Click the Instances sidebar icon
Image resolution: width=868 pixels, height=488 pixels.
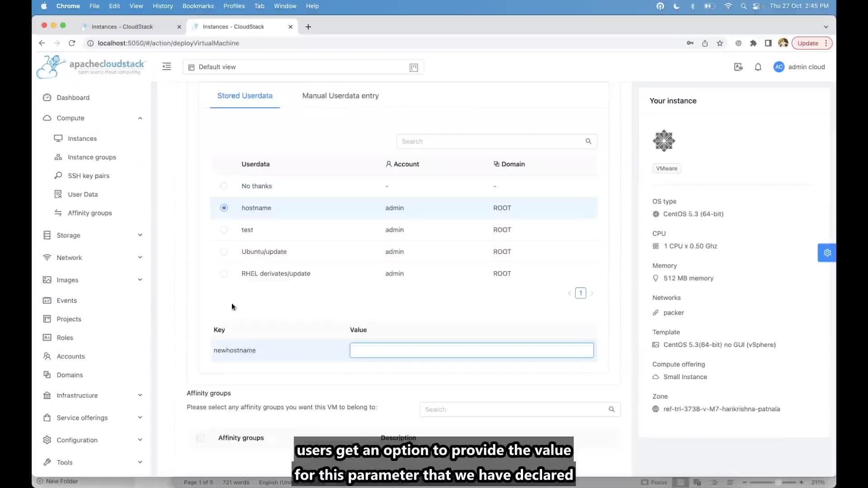[58, 138]
